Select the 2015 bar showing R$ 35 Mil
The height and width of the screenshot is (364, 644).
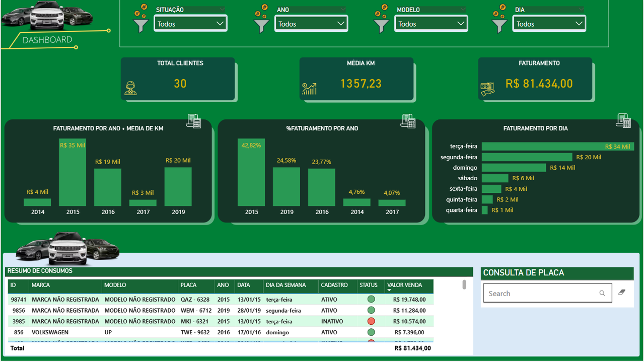[x=73, y=172]
